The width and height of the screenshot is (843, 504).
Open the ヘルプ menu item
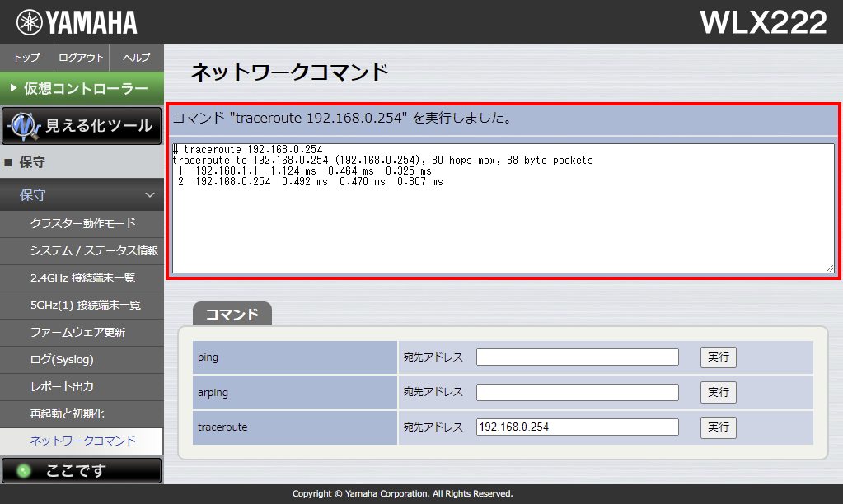135,58
